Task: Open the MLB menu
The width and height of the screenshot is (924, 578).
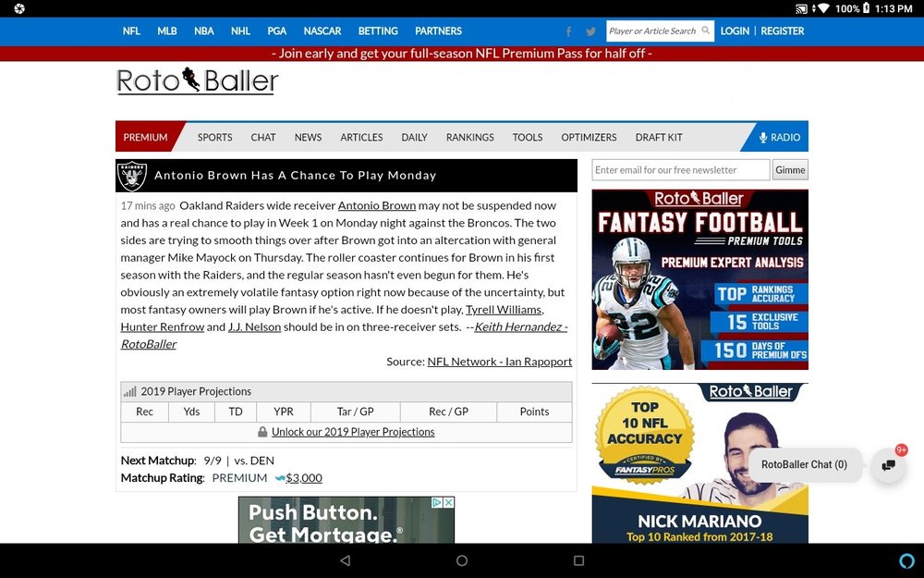Action: coord(166,31)
